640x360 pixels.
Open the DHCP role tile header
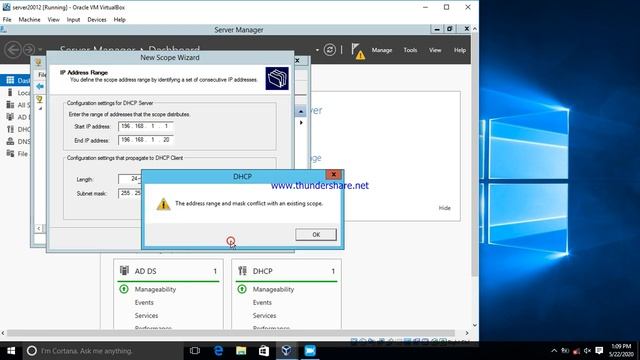point(286,271)
